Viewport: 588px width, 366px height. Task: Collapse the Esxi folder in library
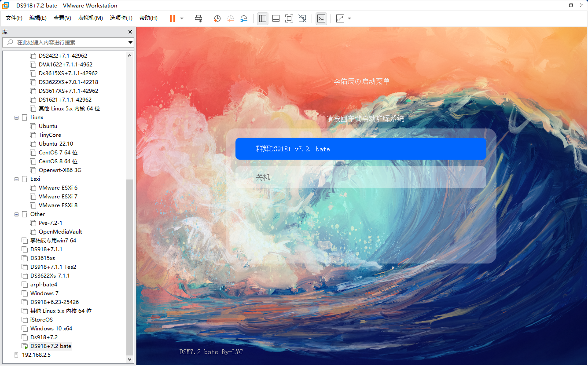point(17,179)
